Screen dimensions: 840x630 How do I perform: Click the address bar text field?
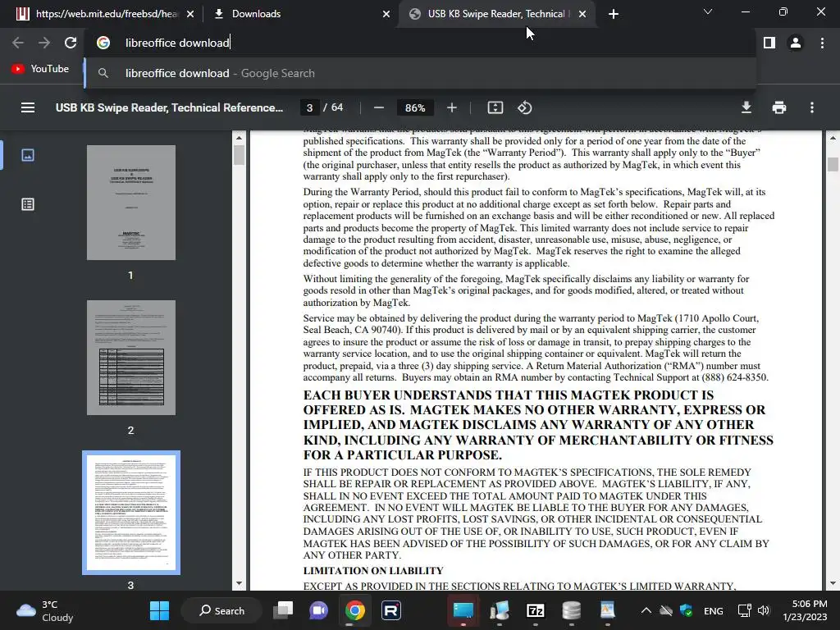click(x=420, y=43)
